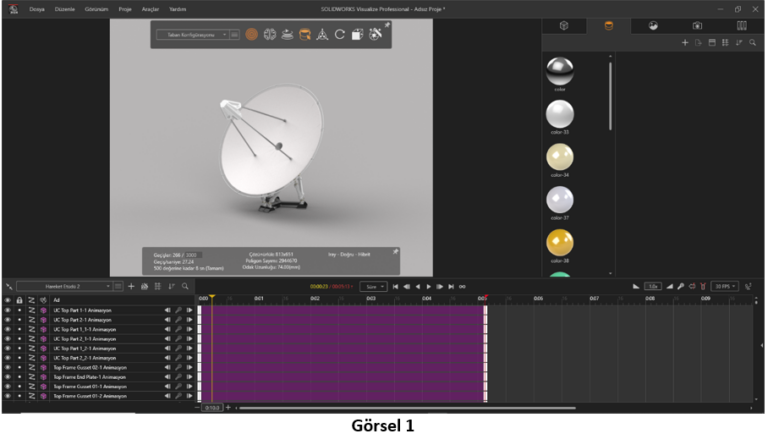Click the rotate/refresh tool in viewport toolbar

coord(340,34)
